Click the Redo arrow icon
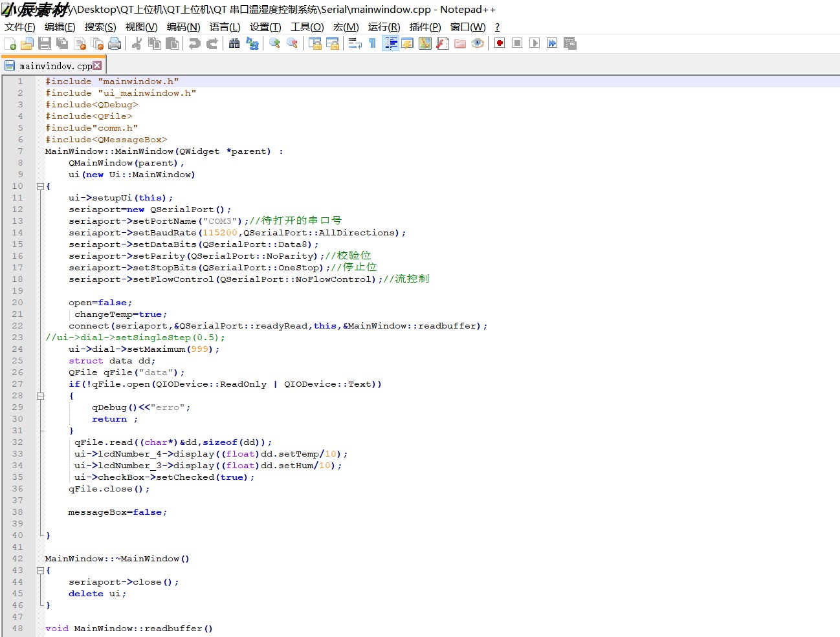Viewport: 840px width, 637px height. pos(212,43)
